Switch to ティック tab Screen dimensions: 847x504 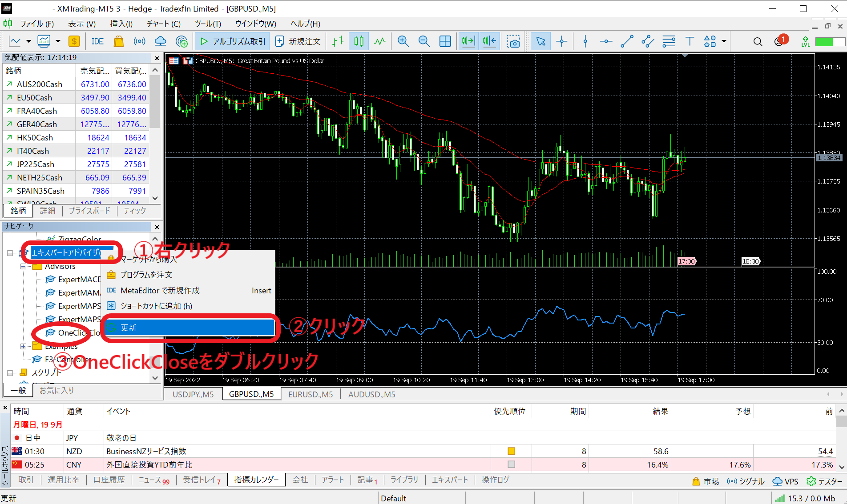pos(135,211)
